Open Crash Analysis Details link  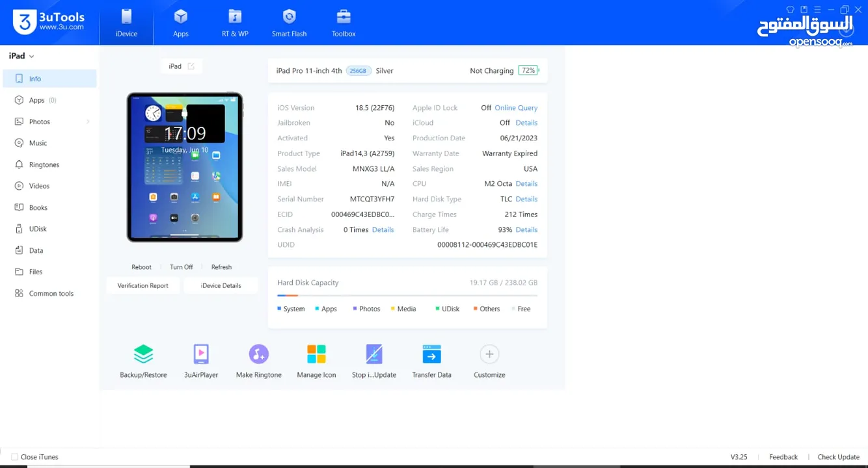click(383, 229)
